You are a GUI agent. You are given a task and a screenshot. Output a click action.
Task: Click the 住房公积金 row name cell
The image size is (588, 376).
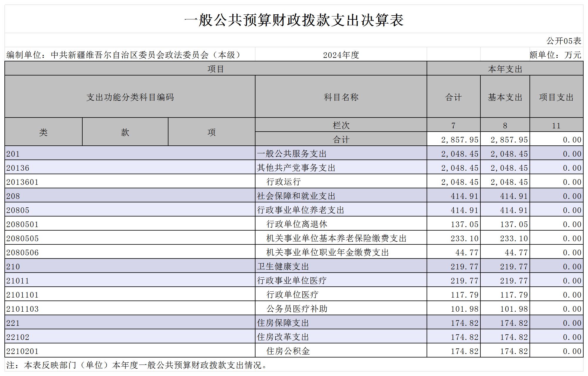tap(288, 351)
